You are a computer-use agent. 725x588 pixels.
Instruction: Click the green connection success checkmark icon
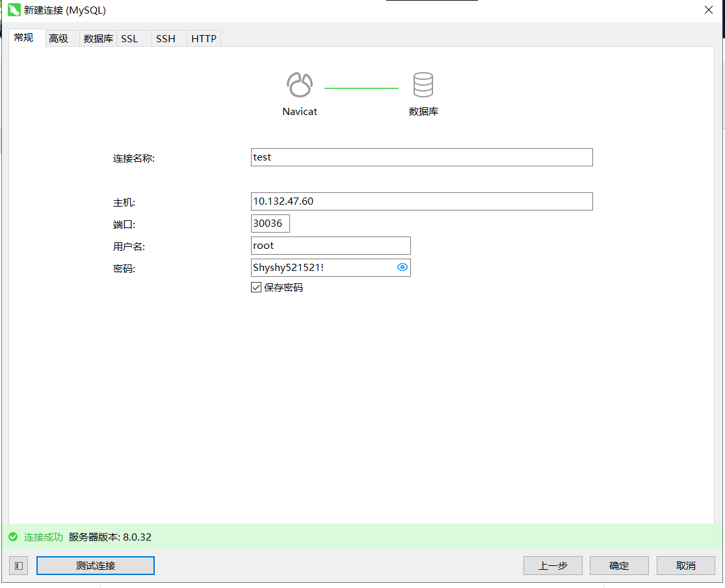click(13, 537)
